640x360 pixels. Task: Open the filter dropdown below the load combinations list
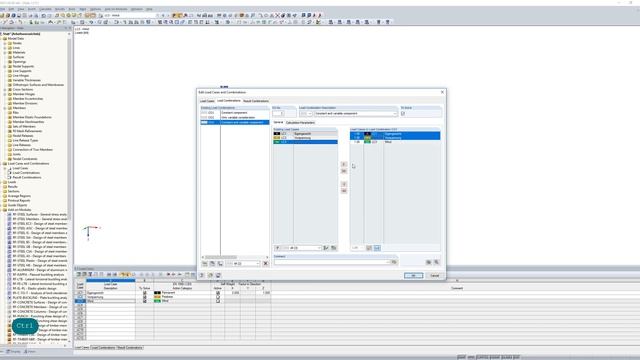point(258,264)
